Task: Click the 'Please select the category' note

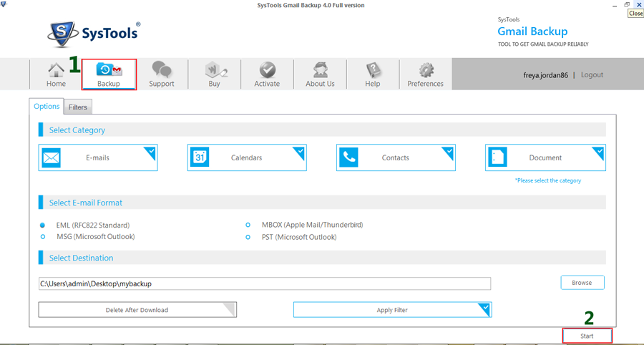Action: coord(548,180)
